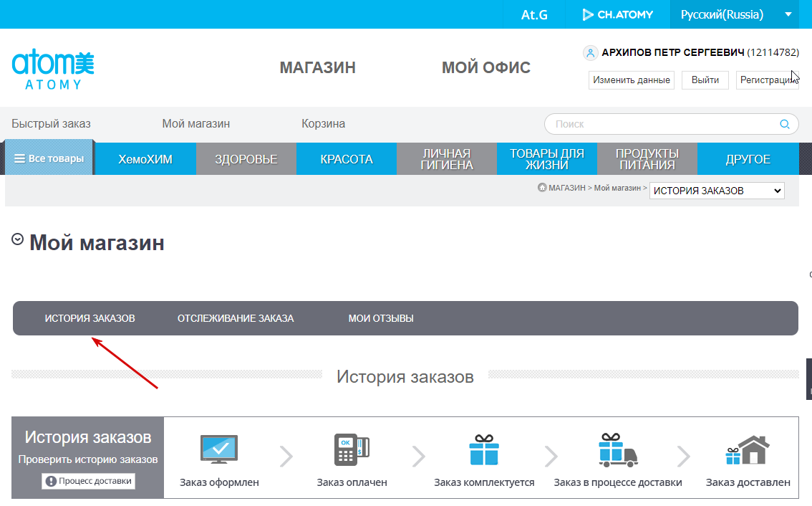
Task: Switch to ОТСЛЕЖИВАНИЕ ЗАКАЗА tab
Action: (236, 318)
